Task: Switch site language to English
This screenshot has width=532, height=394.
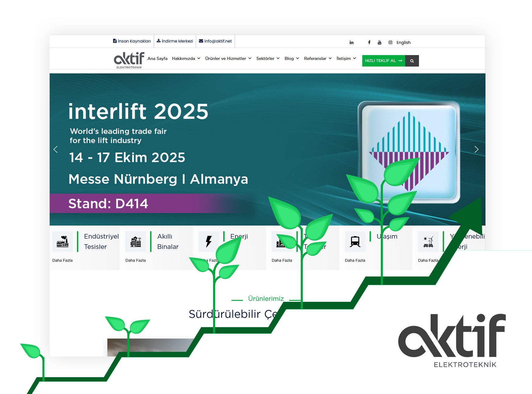Action: 403,43
